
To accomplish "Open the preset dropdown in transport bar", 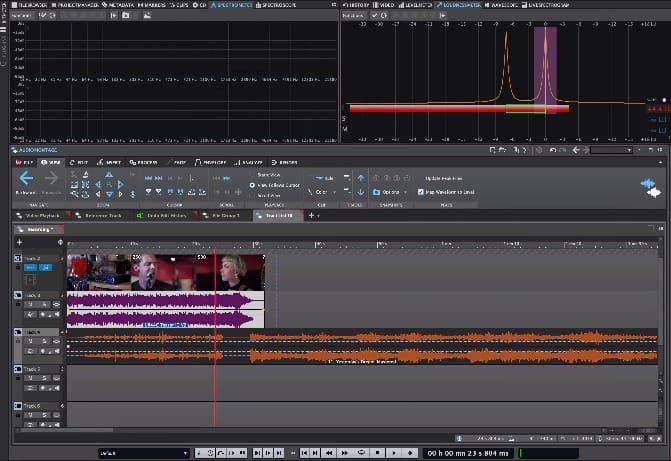I will (143, 453).
